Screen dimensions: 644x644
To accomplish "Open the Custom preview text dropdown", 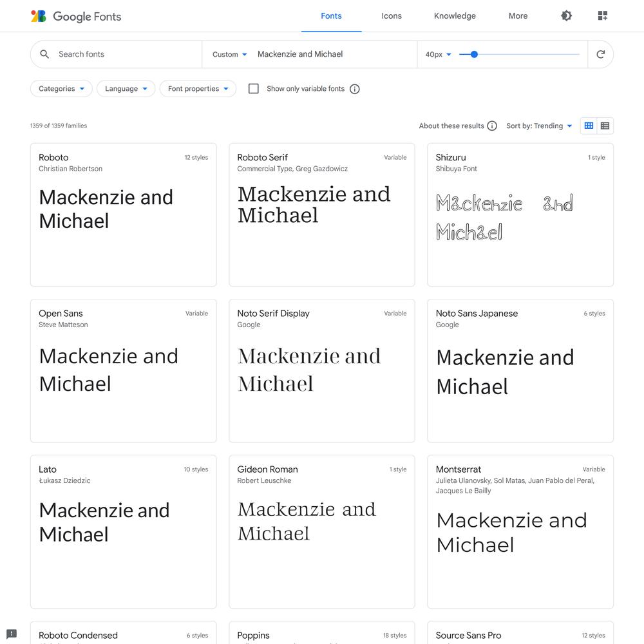I will 230,54.
